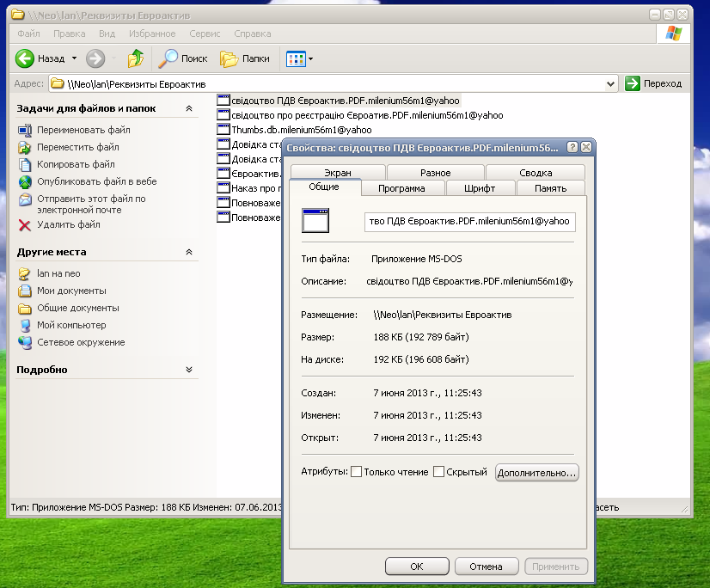Switch to the Программа tab
Screen dimensions: 710x588
tap(401, 188)
